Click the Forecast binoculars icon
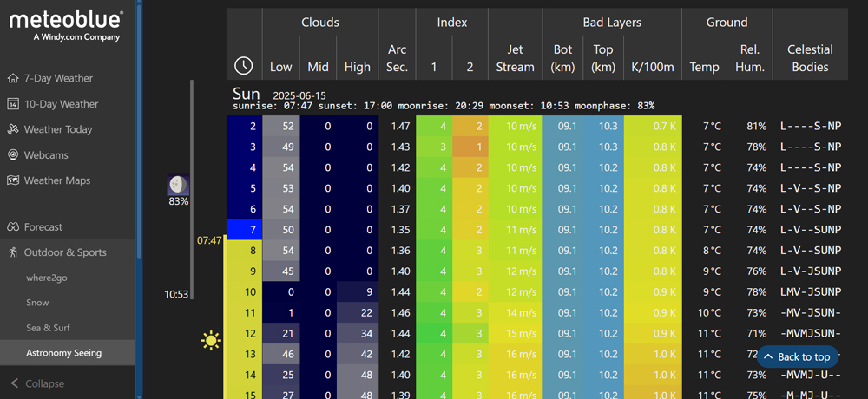Viewport: 868px width, 399px height. click(x=13, y=226)
